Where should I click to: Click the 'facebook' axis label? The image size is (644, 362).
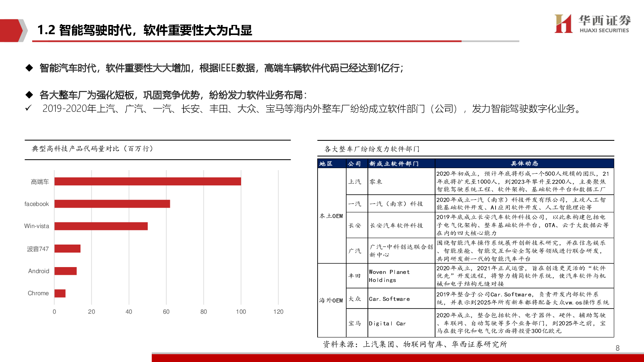click(37, 204)
